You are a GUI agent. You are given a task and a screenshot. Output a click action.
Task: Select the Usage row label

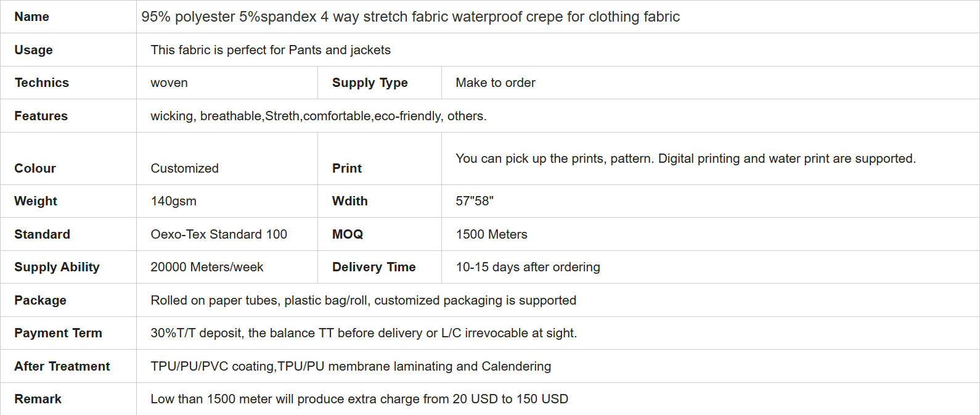click(x=33, y=50)
